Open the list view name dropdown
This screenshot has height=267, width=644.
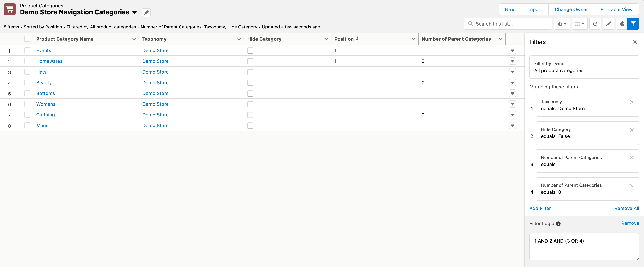(134, 13)
